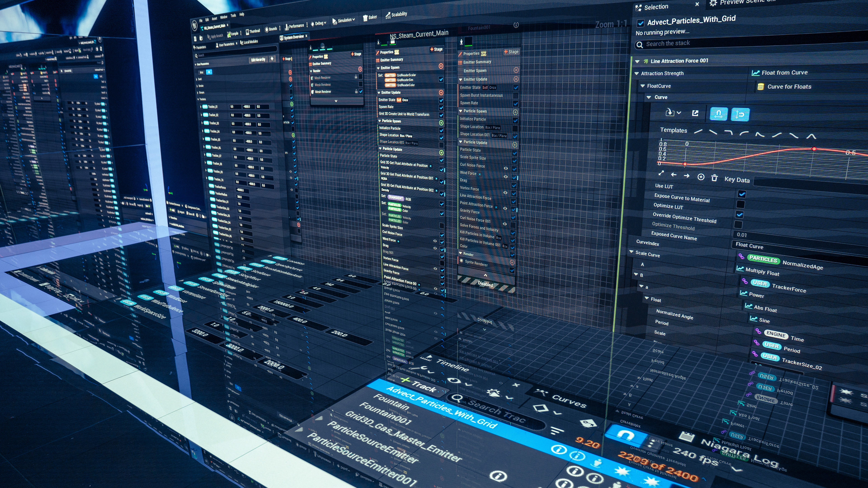The image size is (868, 488).
Task: Click the zoom-to-fit curve icon
Action: pos(661,174)
